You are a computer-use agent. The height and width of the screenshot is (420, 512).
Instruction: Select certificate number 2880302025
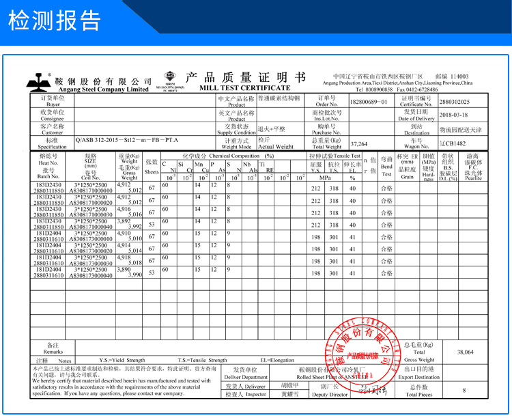click(454, 102)
